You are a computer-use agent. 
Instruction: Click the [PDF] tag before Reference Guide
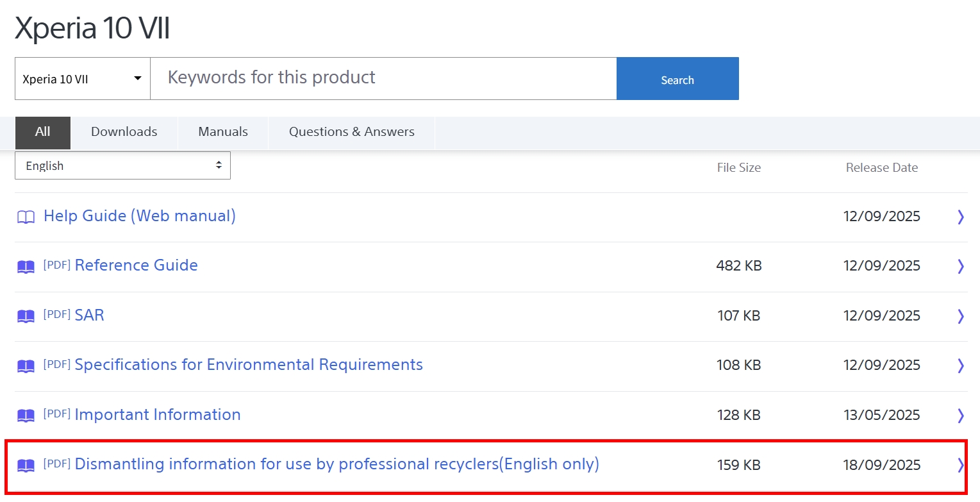coord(56,265)
